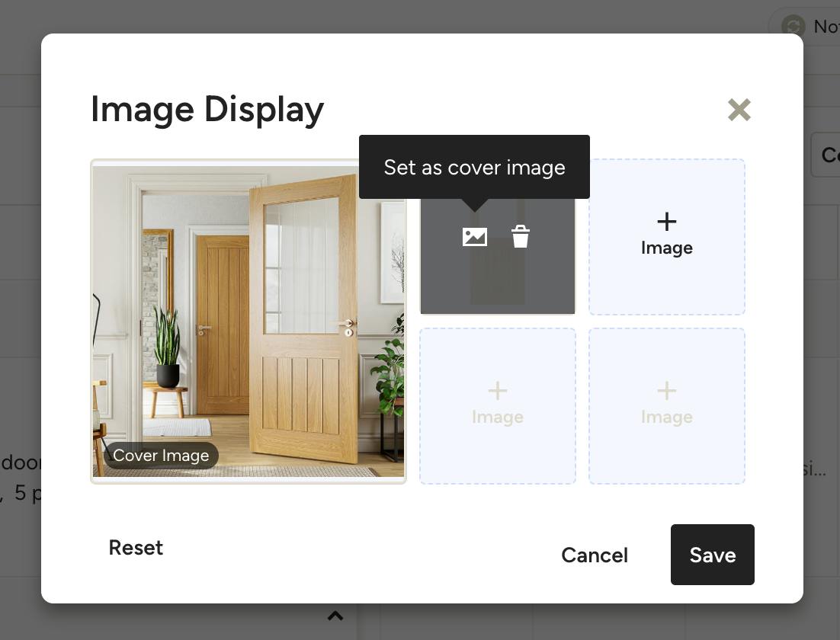
Task: Click the 'Set as cover image' tooltip
Action: (x=474, y=167)
